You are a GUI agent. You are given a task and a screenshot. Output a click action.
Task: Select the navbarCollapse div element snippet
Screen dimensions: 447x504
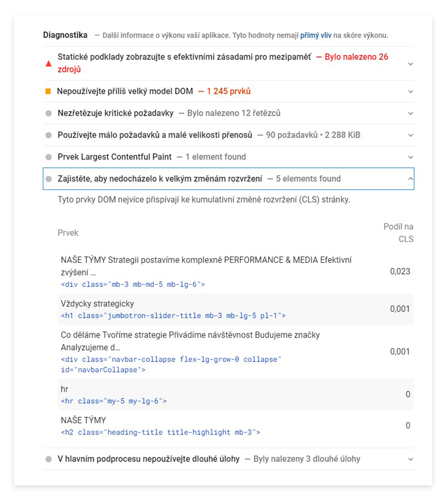point(171,365)
